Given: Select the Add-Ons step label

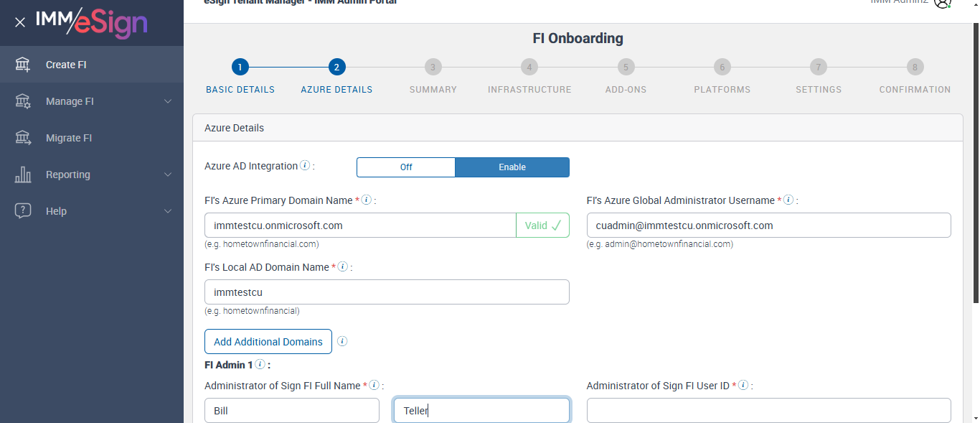Looking at the screenshot, I should [x=626, y=90].
